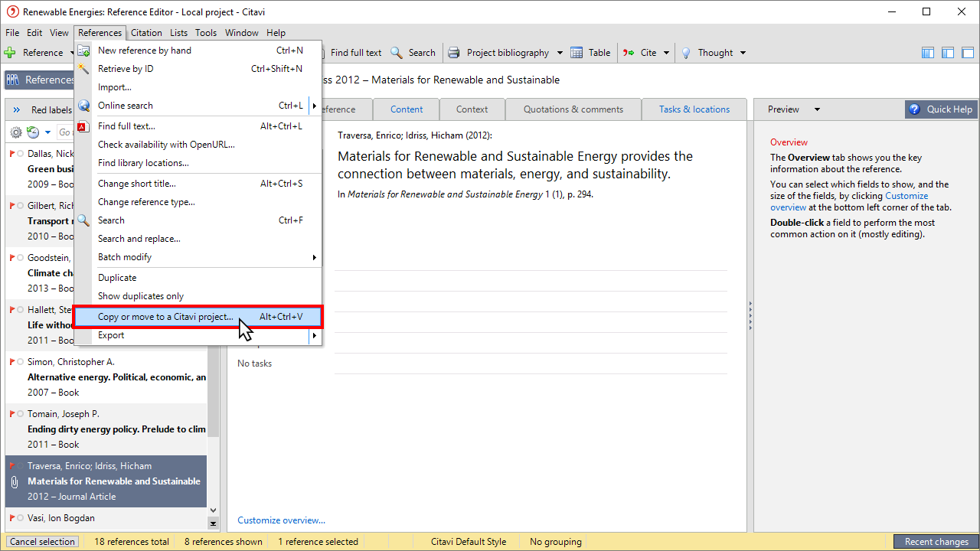Open the Preview pane dropdown arrow
This screenshot has height=551, width=980.
pos(817,109)
